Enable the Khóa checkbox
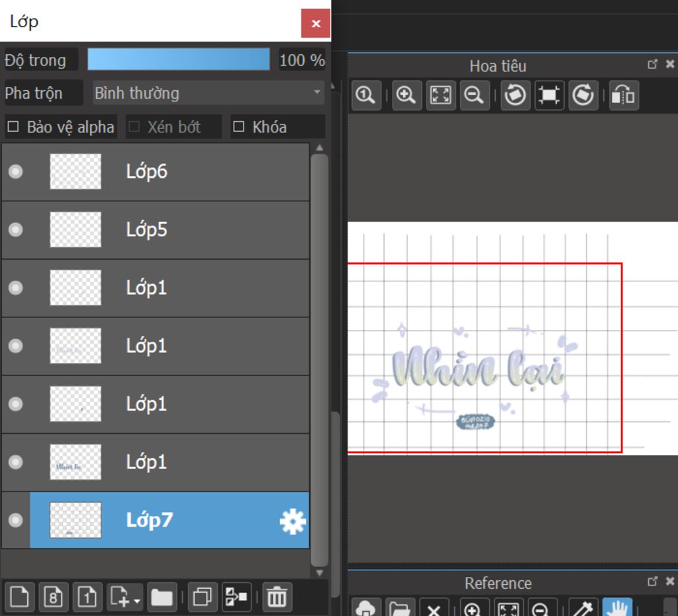678x616 pixels. tap(238, 127)
